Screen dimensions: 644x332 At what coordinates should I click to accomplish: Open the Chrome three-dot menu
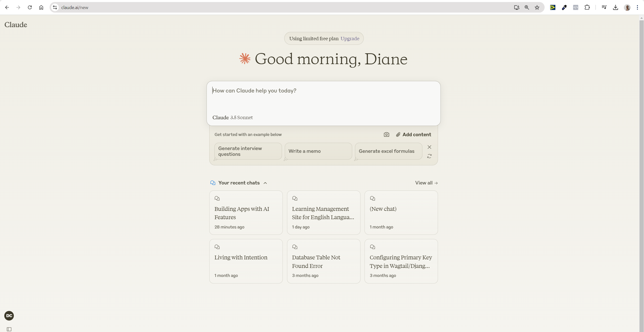637,7
